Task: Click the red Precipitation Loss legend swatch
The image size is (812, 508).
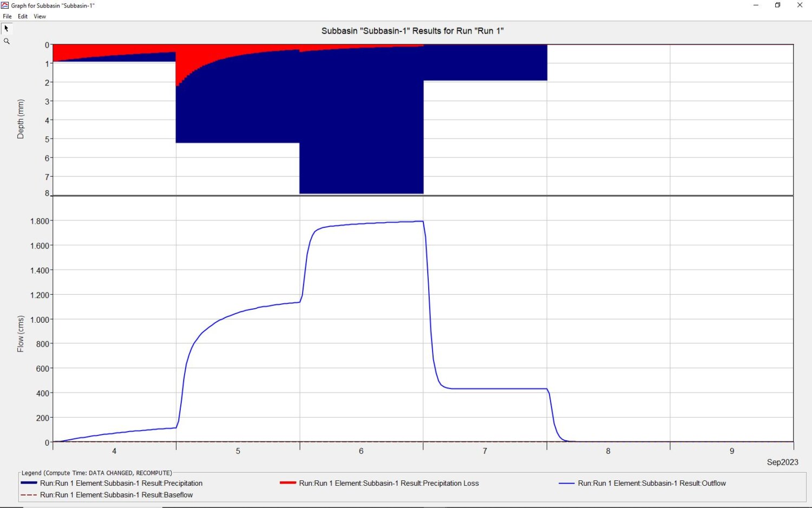Action: [287, 483]
